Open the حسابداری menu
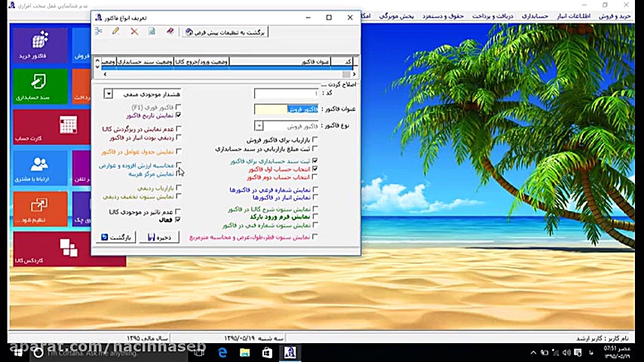This screenshot has height=362, width=644. 535,16
